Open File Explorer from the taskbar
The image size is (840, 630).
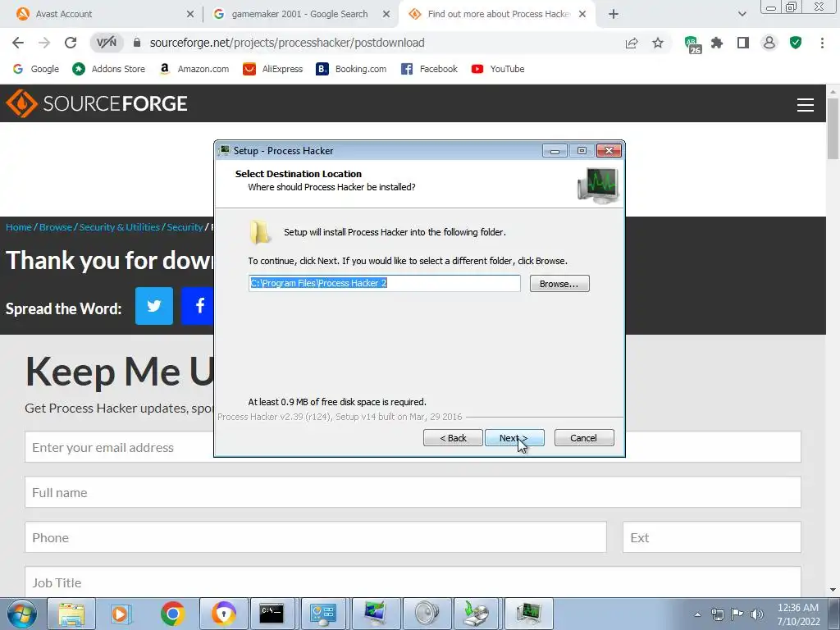coord(71,614)
